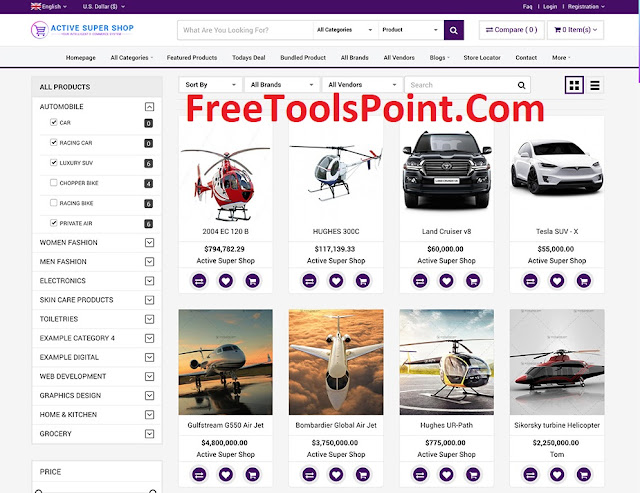
Task: Collapse the AUTOMOBILE category
Action: point(149,107)
